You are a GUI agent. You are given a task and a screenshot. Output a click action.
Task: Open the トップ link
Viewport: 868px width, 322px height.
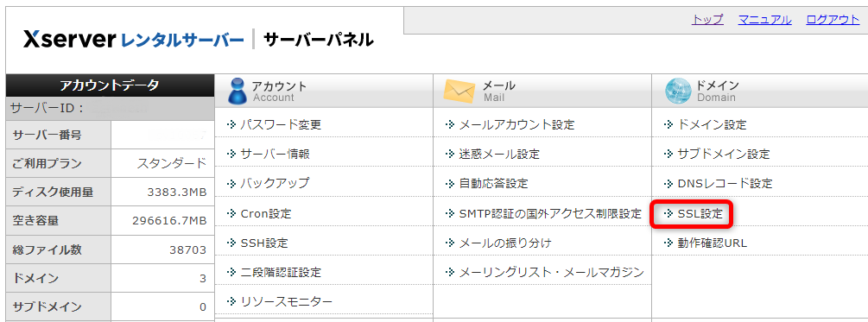[707, 19]
